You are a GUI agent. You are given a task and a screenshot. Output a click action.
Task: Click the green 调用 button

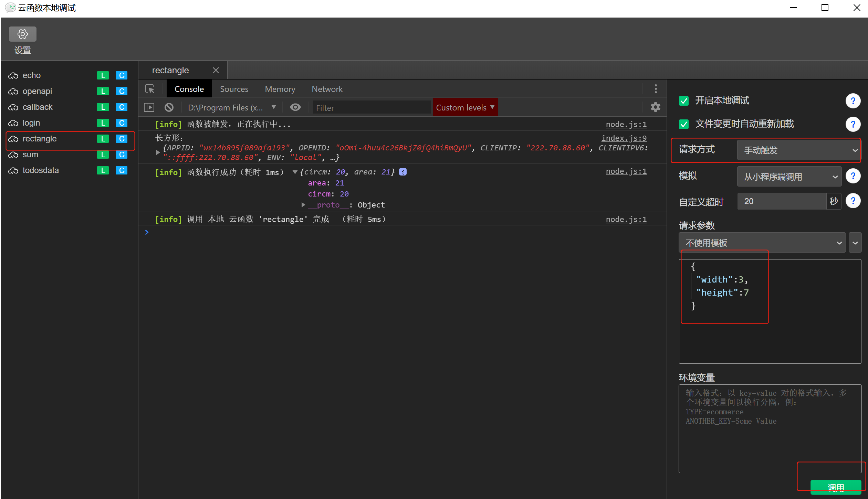coord(835,487)
